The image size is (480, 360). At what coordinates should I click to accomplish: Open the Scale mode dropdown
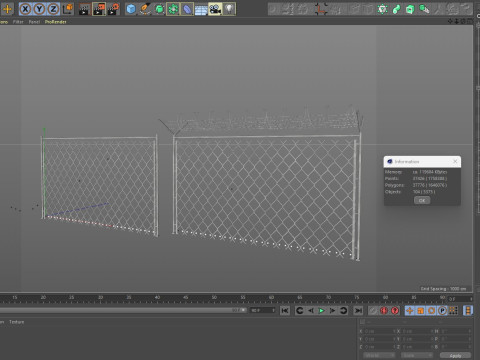417,356
